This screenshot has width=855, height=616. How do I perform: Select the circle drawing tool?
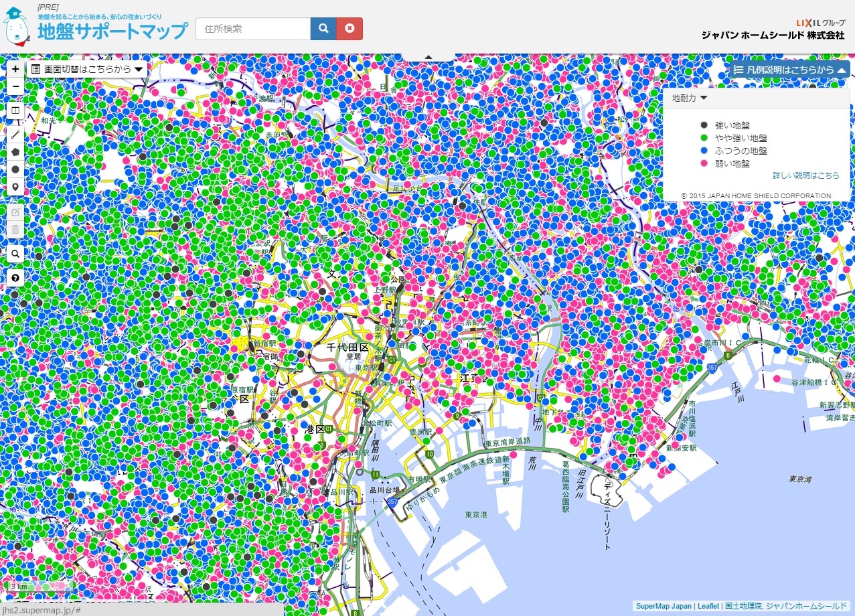15,169
